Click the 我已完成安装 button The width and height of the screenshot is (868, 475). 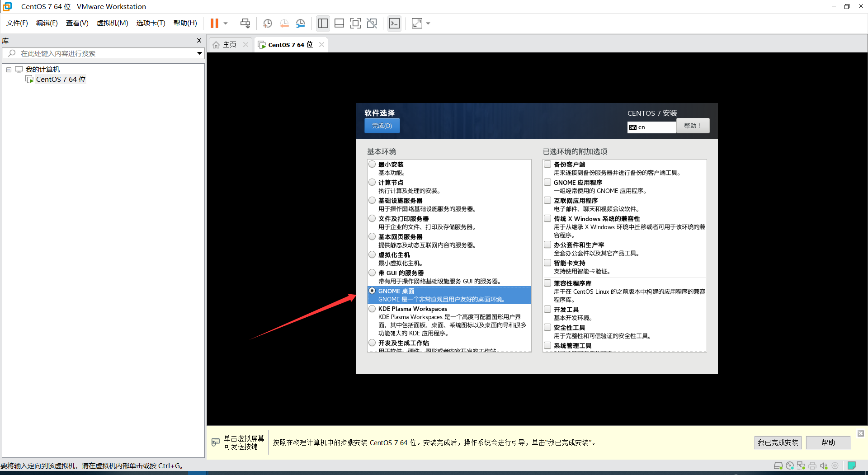[x=778, y=442]
